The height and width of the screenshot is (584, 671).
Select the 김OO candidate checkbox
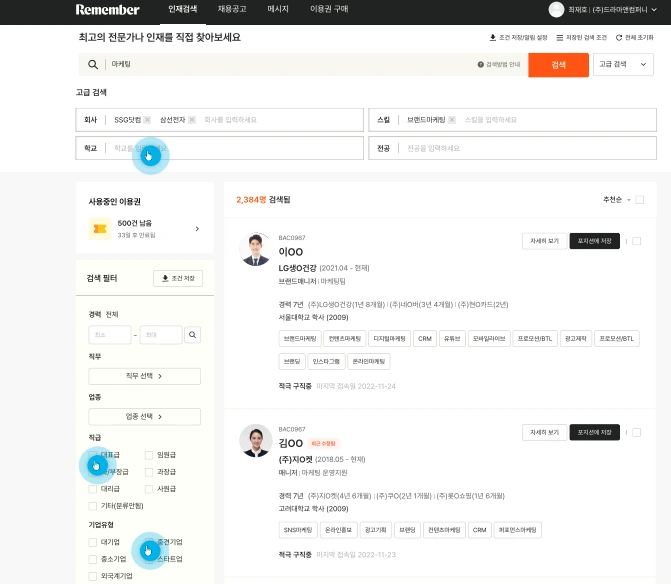(x=637, y=433)
